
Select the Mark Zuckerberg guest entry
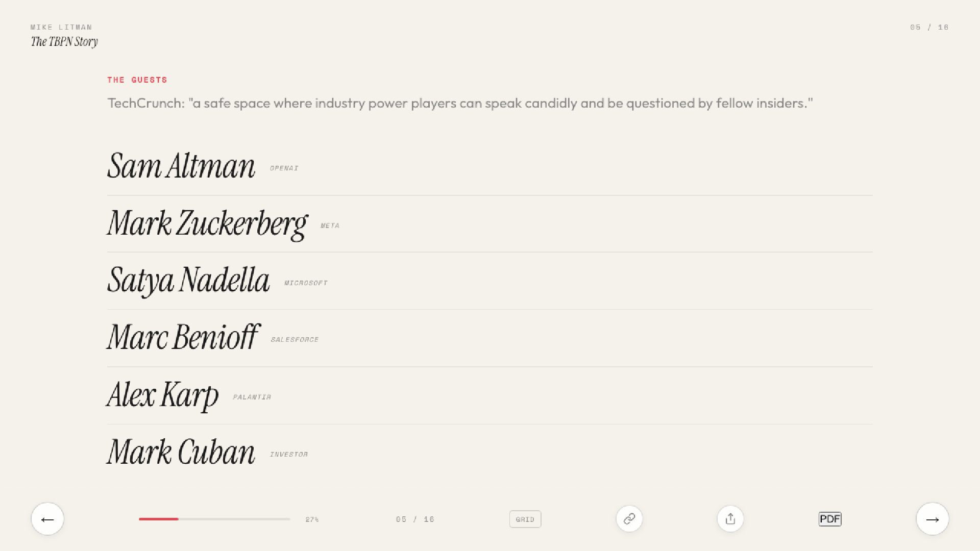(207, 223)
